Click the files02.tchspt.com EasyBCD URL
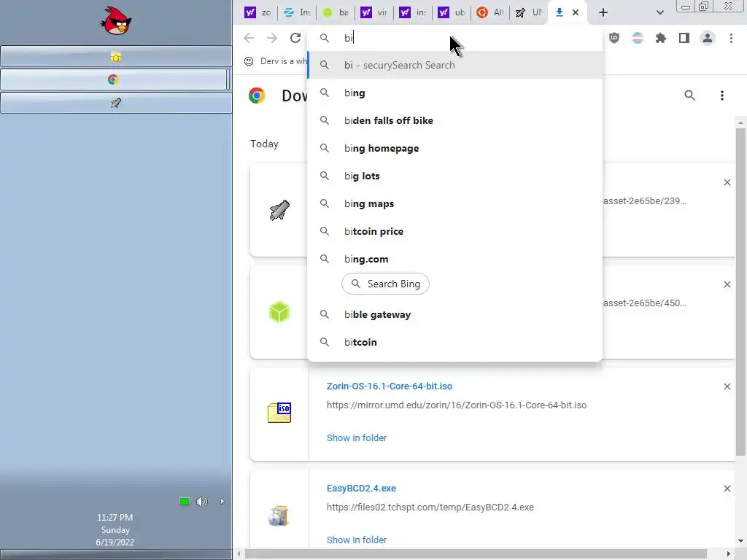The width and height of the screenshot is (747, 560). tap(430, 507)
